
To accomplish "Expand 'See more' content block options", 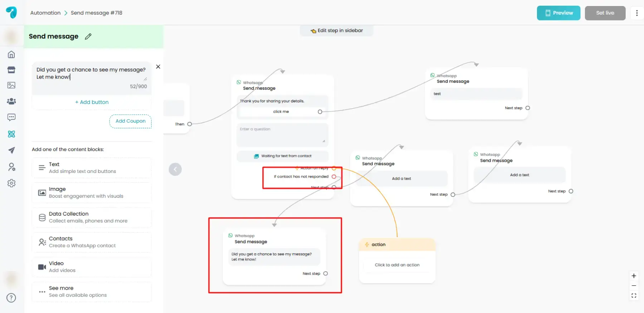I will 92,292.
